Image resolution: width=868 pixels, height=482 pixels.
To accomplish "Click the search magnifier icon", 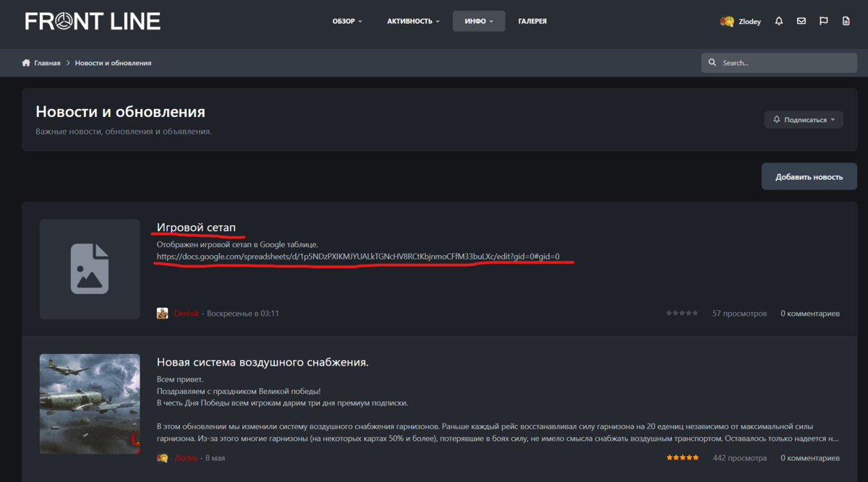I will pos(712,63).
